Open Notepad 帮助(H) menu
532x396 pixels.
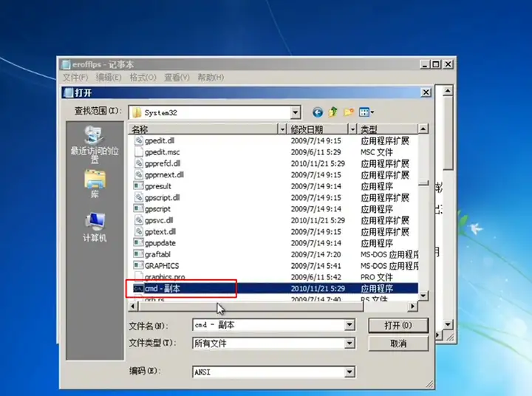(x=211, y=78)
